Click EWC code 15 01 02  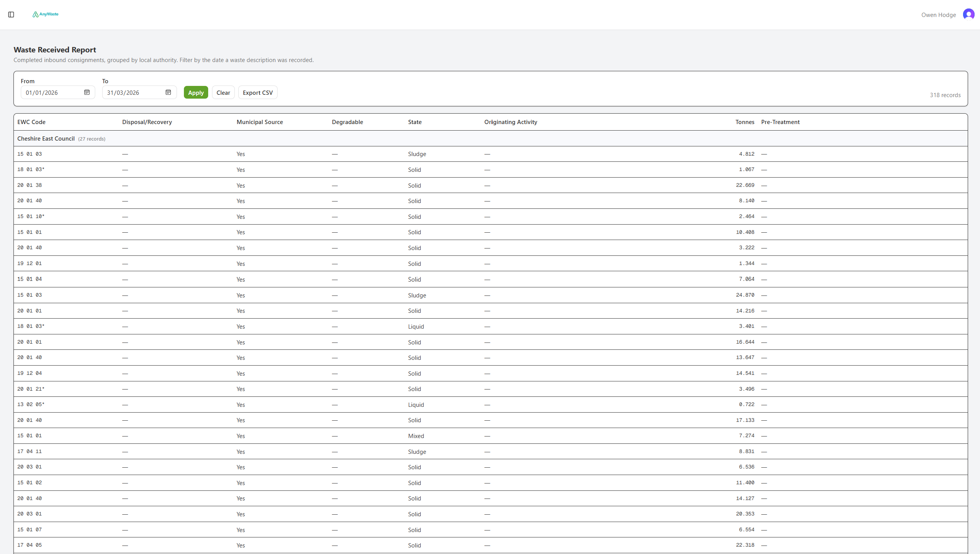point(29,483)
